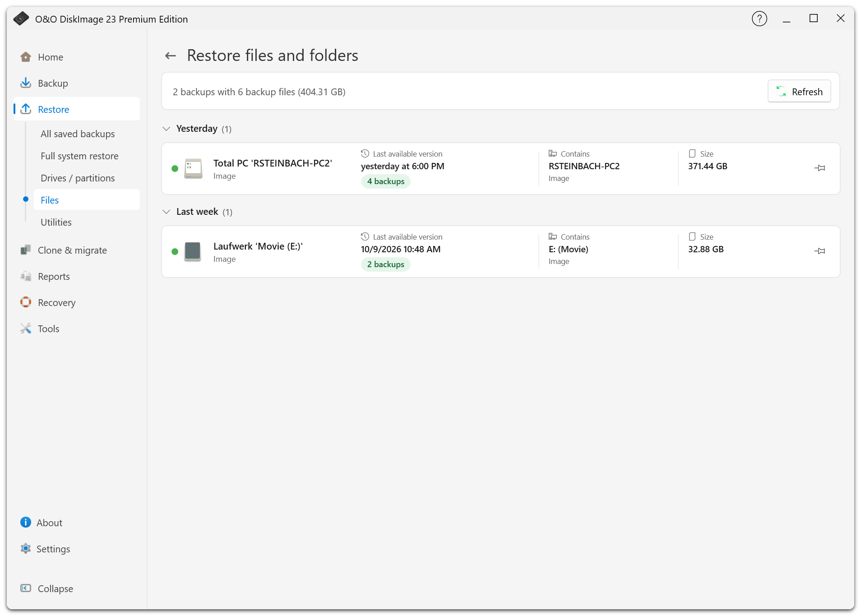
Task: Click the Total PC computer image icon
Action: (193, 169)
